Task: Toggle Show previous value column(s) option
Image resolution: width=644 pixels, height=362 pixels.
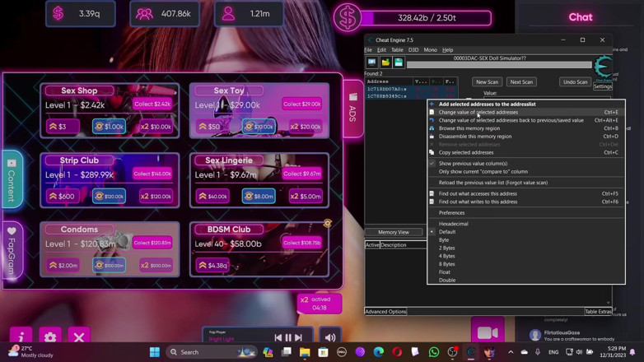Action: coord(526,164)
